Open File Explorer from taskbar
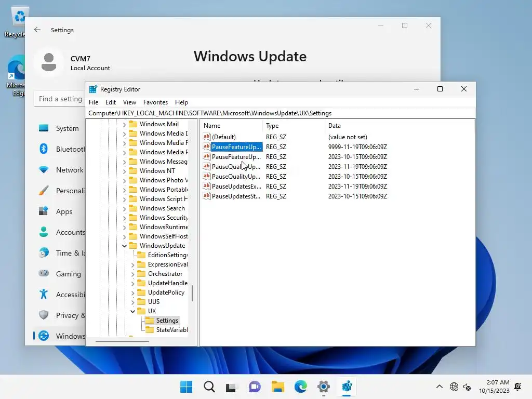 click(x=277, y=387)
